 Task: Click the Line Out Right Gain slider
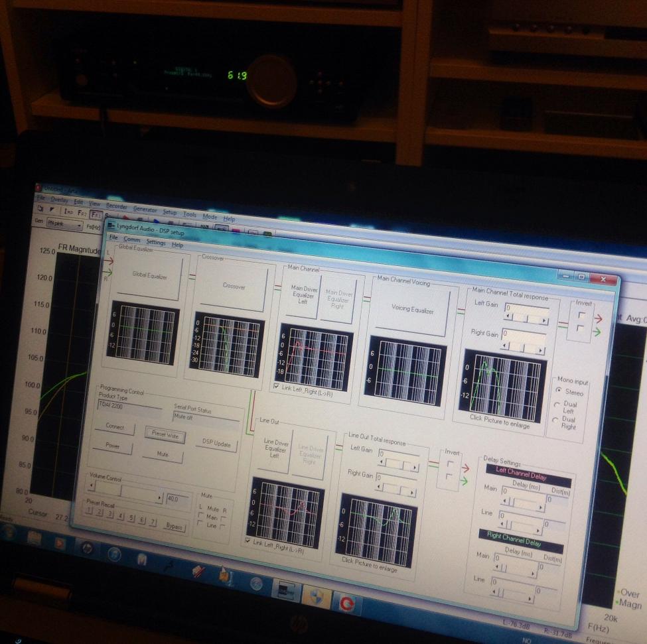395,489
